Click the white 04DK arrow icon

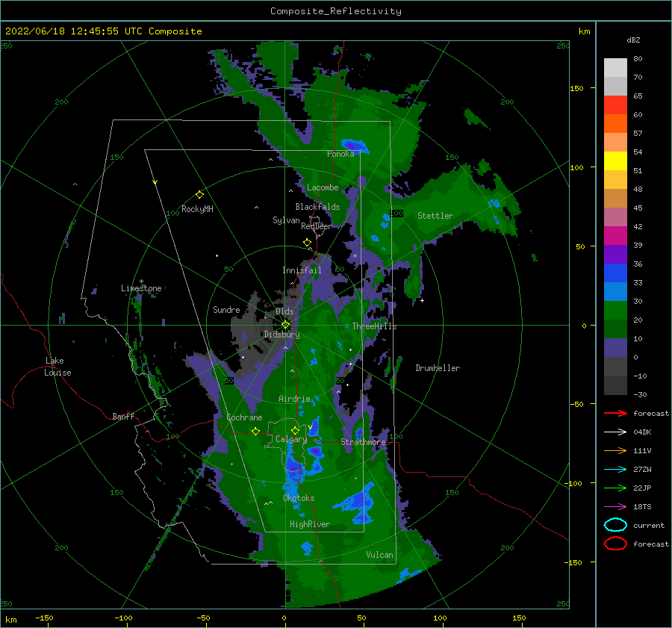tap(615, 432)
